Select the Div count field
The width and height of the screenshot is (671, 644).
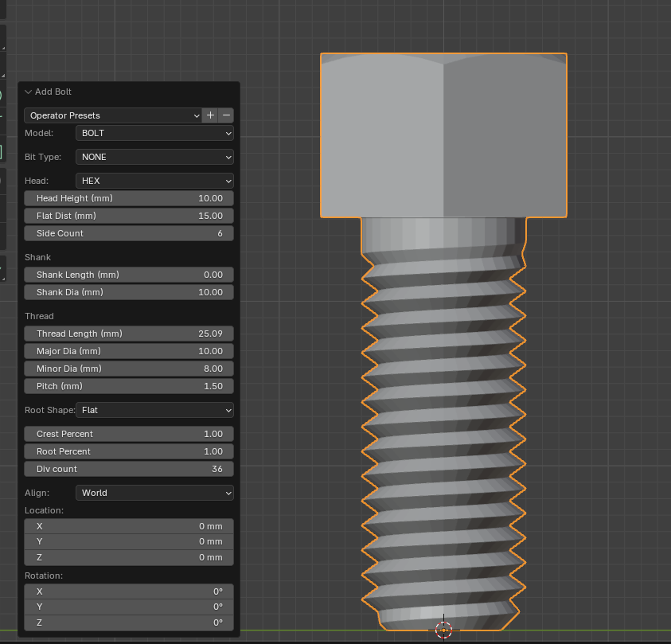click(129, 469)
